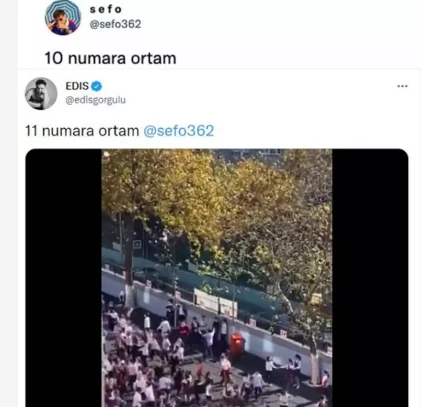Click the '11 numara ortam' tweet text
The image size is (425, 407).
[82, 131]
